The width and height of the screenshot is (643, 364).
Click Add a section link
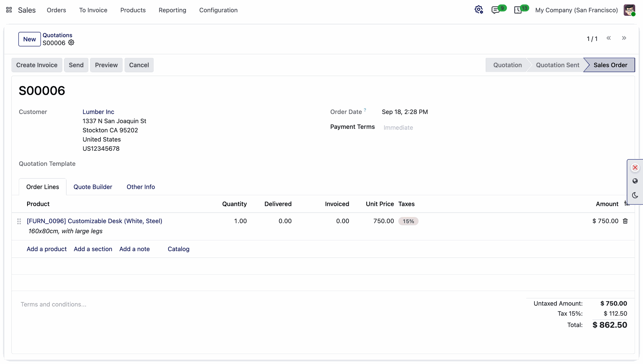pyautogui.click(x=93, y=249)
